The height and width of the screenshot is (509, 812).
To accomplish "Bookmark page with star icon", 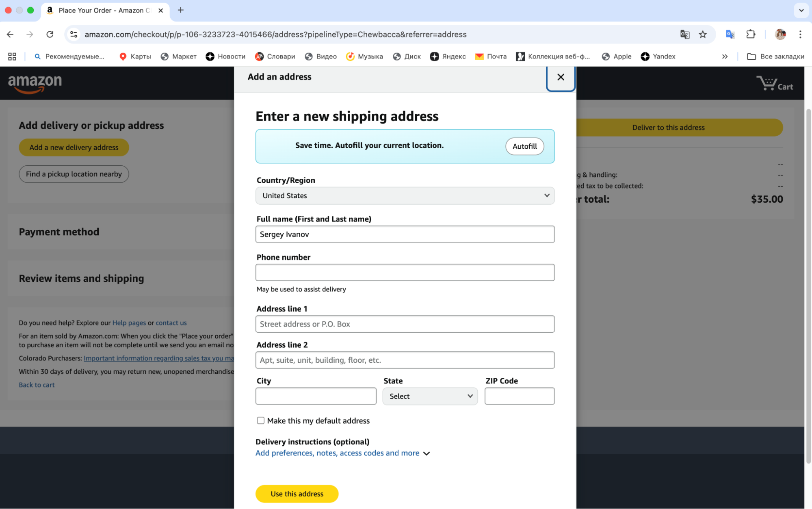I will (x=703, y=35).
